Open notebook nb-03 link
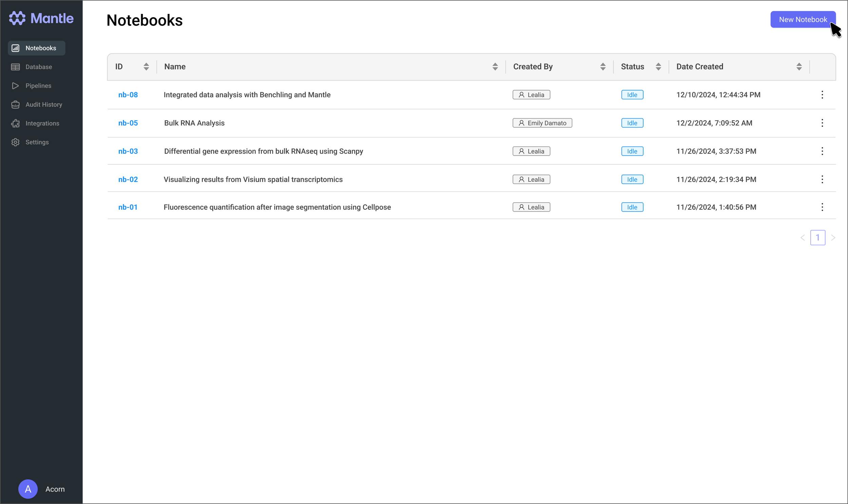The height and width of the screenshot is (504, 848). coord(128,151)
